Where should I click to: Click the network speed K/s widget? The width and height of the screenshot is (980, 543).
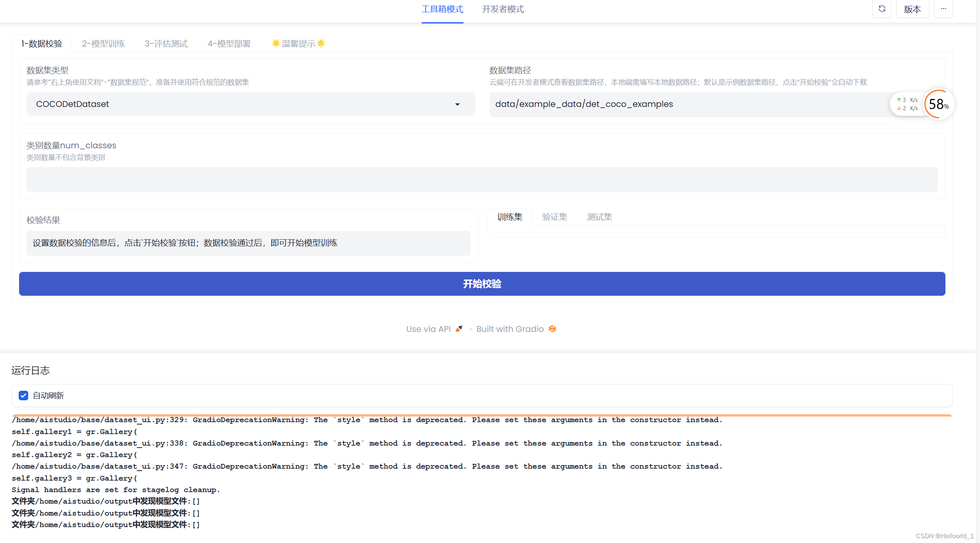907,104
